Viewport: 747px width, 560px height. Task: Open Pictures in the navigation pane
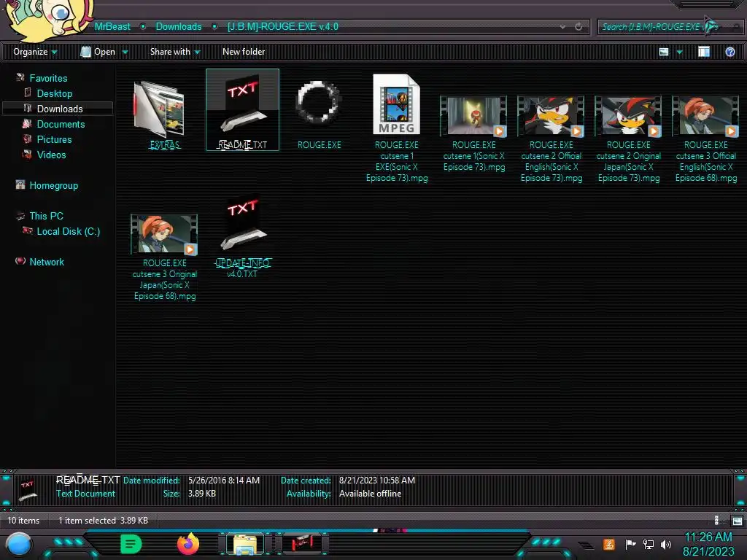(54, 139)
